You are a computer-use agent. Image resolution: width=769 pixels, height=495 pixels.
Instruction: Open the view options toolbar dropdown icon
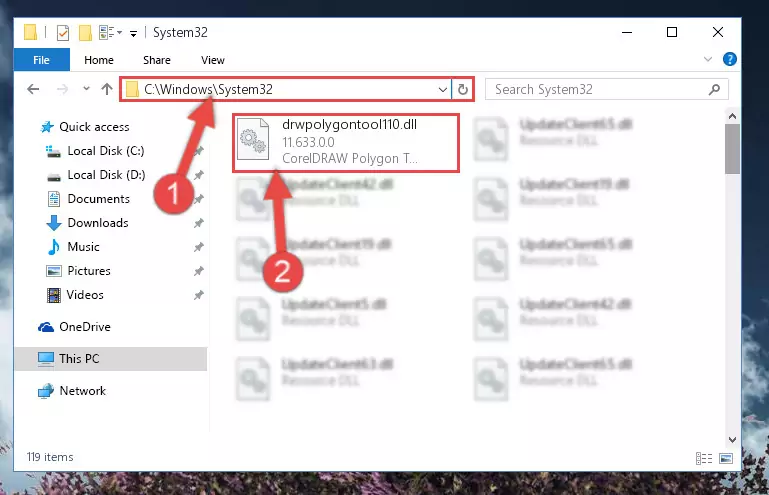click(x=110, y=33)
